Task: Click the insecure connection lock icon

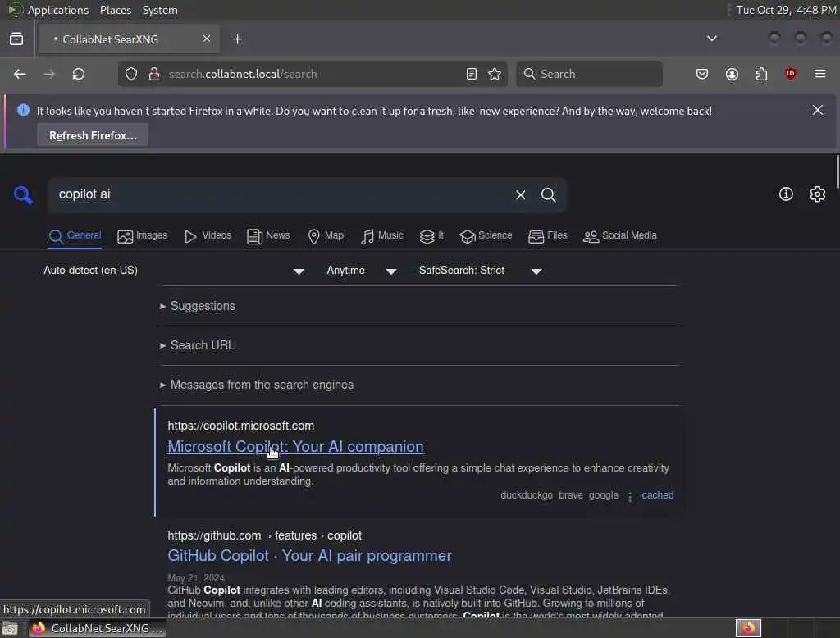Action: click(154, 74)
